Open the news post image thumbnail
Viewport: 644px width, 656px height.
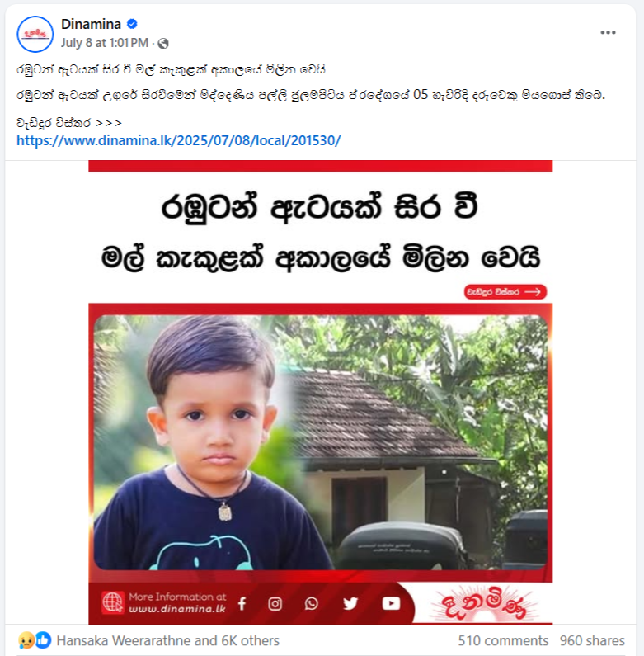(320, 392)
